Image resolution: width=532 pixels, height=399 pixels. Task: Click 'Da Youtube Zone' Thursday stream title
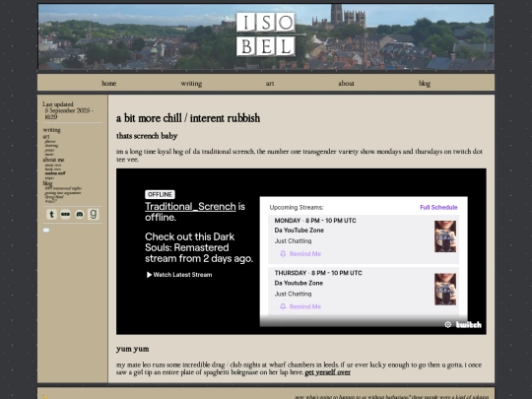click(x=299, y=283)
